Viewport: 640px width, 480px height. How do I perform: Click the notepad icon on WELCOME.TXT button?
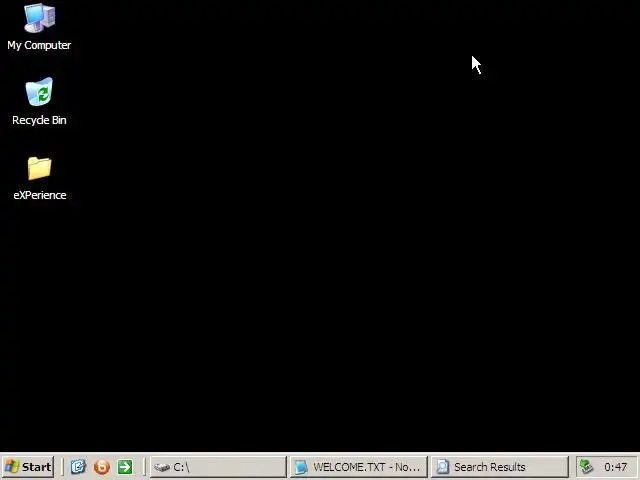tap(301, 467)
